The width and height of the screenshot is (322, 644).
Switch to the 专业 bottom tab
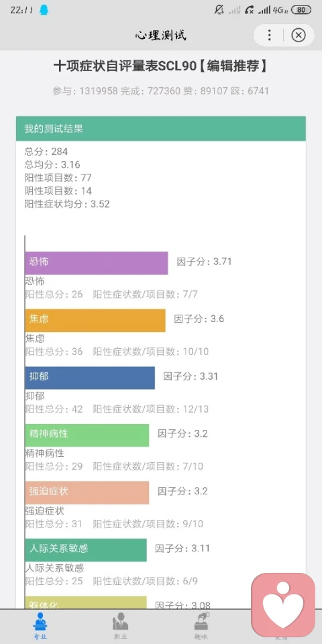(40, 626)
